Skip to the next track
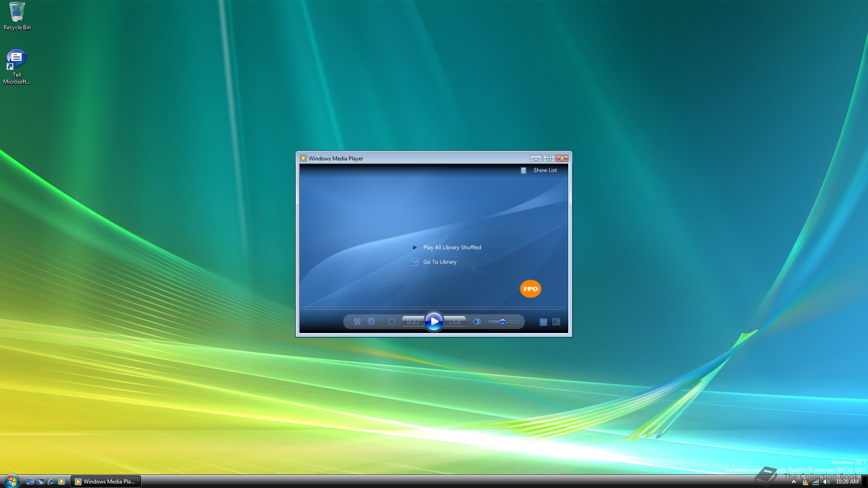This screenshot has height=488, width=868. coord(455,322)
